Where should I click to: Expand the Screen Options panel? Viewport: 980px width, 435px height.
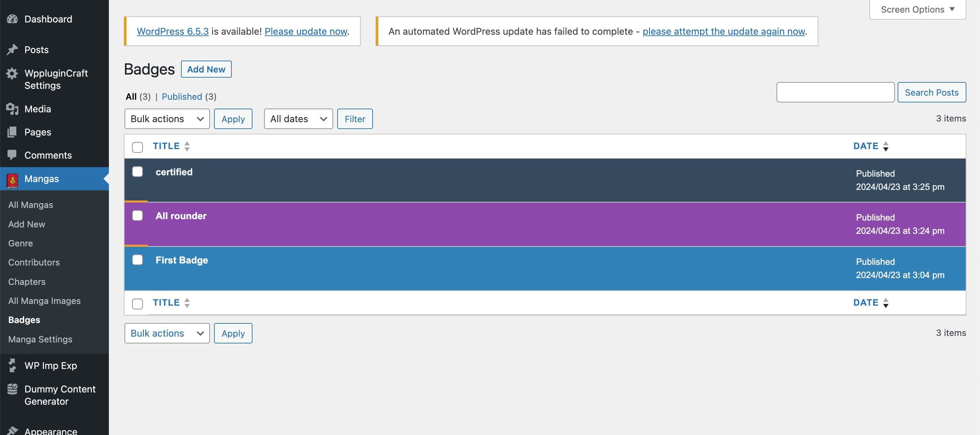(x=918, y=10)
